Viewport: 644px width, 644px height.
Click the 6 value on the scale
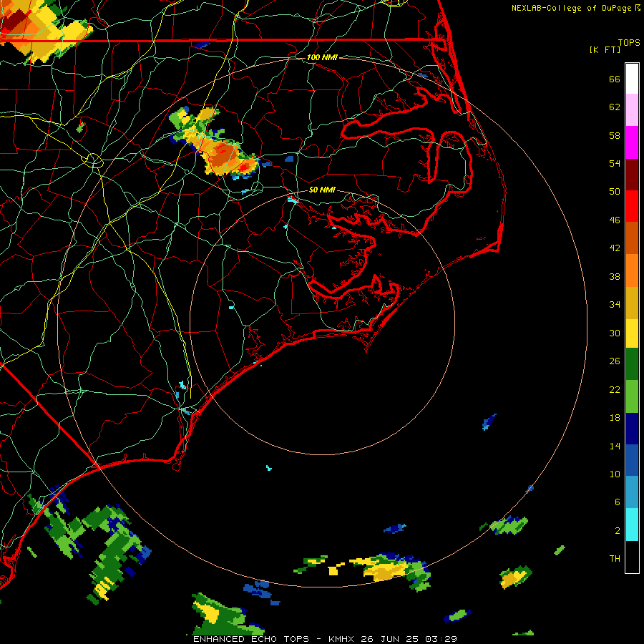point(618,502)
